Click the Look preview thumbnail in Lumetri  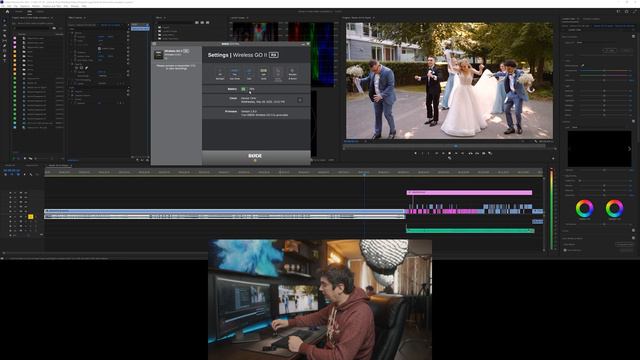599,149
